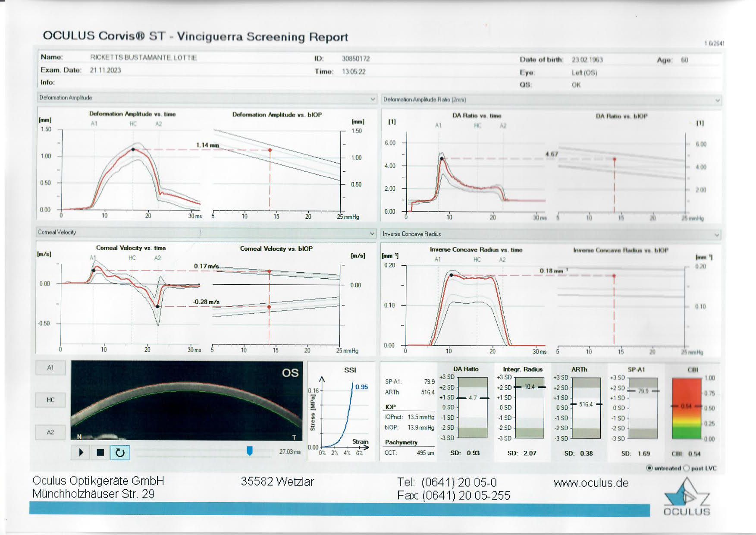Click the QS value OK
The image size is (756, 535).
[x=576, y=85]
